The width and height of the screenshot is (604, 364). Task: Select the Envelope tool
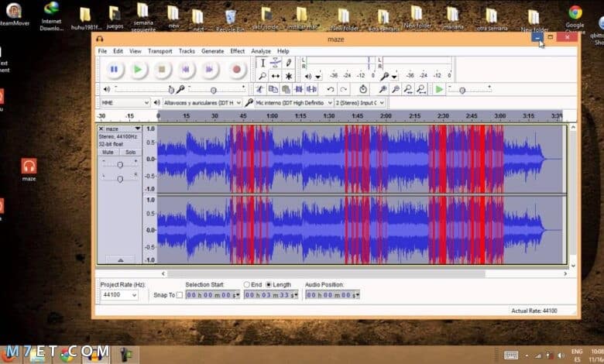pyautogui.click(x=276, y=64)
